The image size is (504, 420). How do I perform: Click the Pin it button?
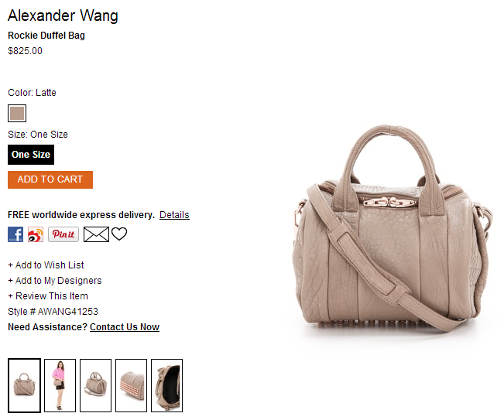point(63,234)
